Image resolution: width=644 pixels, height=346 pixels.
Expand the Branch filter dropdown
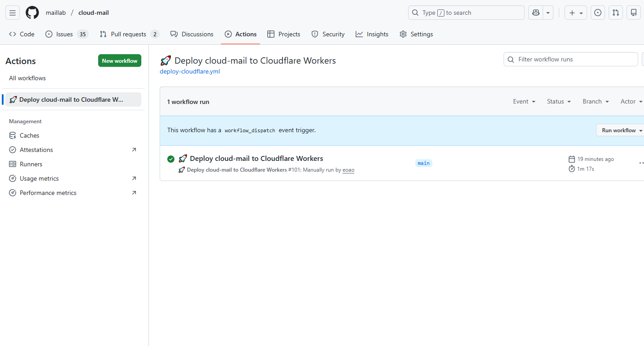pyautogui.click(x=596, y=102)
